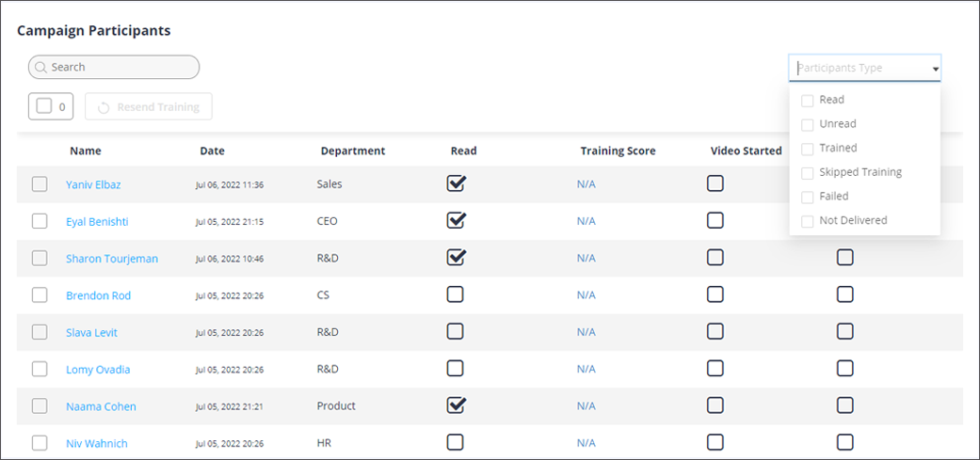Click the Resend Training refresh icon
The height and width of the screenshot is (460, 980).
[104, 107]
